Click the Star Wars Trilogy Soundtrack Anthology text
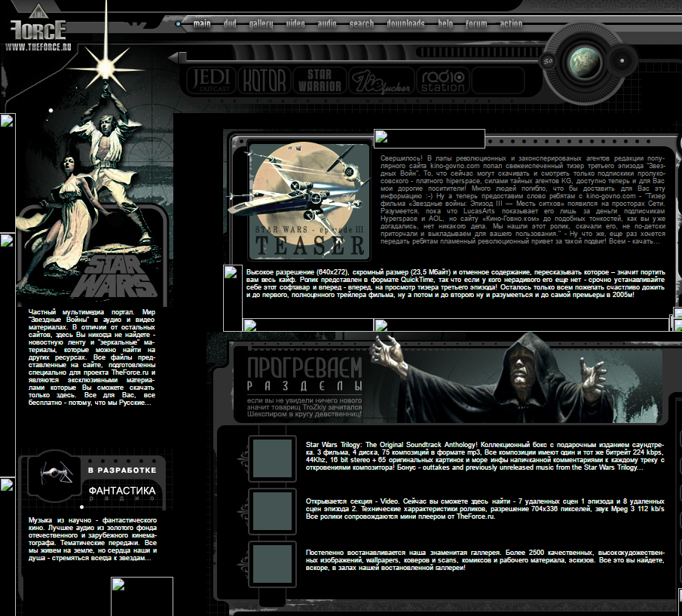The height and width of the screenshot is (616, 682). tap(485, 456)
